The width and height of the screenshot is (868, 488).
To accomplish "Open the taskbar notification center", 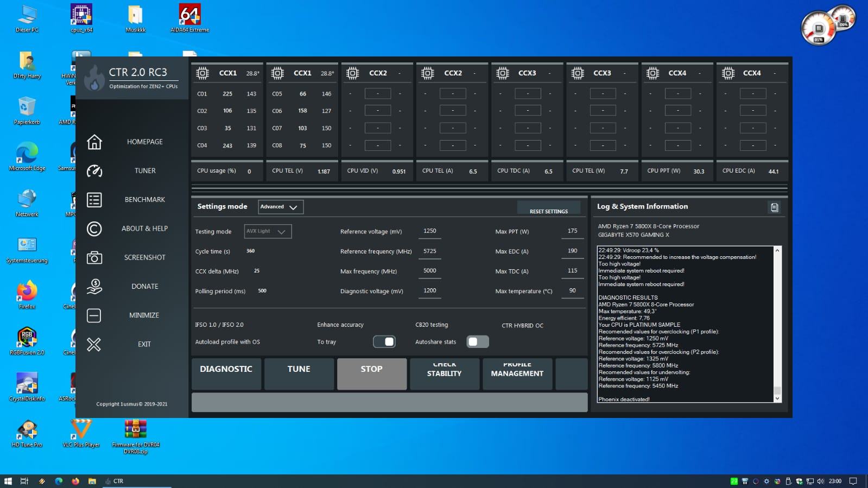I will [x=853, y=481].
